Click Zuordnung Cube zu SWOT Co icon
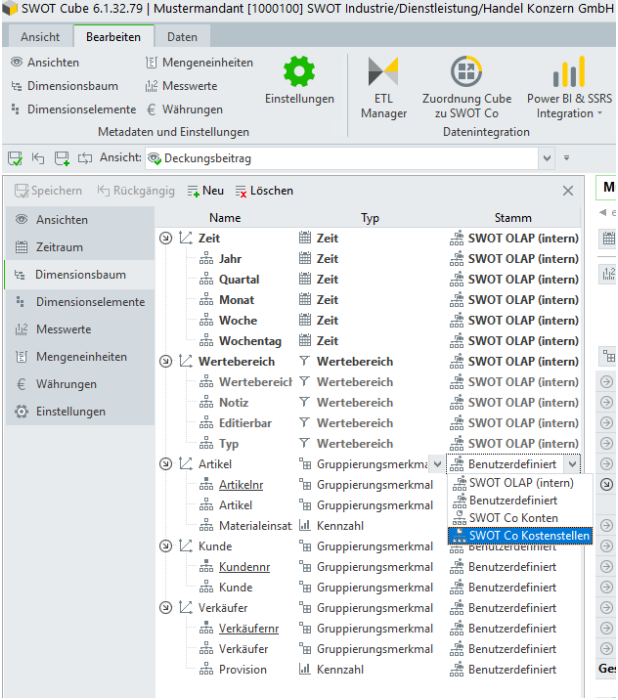This screenshot has height=700, width=618. [x=466, y=87]
